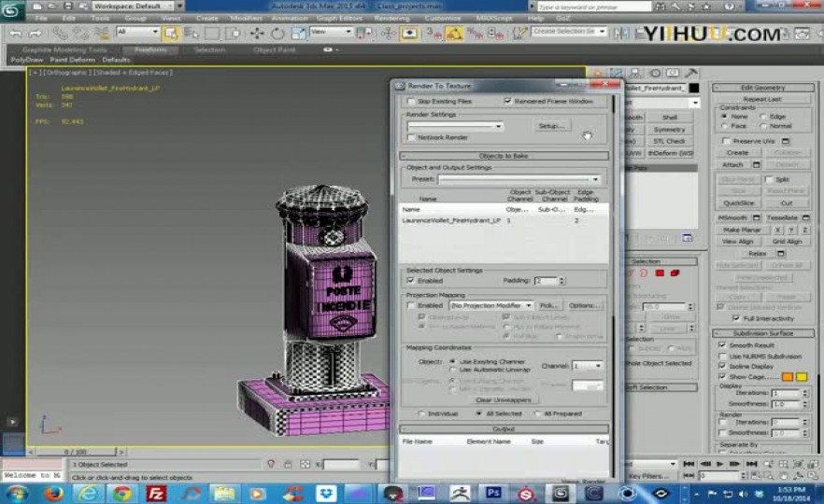The width and height of the screenshot is (824, 504).
Task: Select Use Automatic Unwrap radio button
Action: [452, 370]
